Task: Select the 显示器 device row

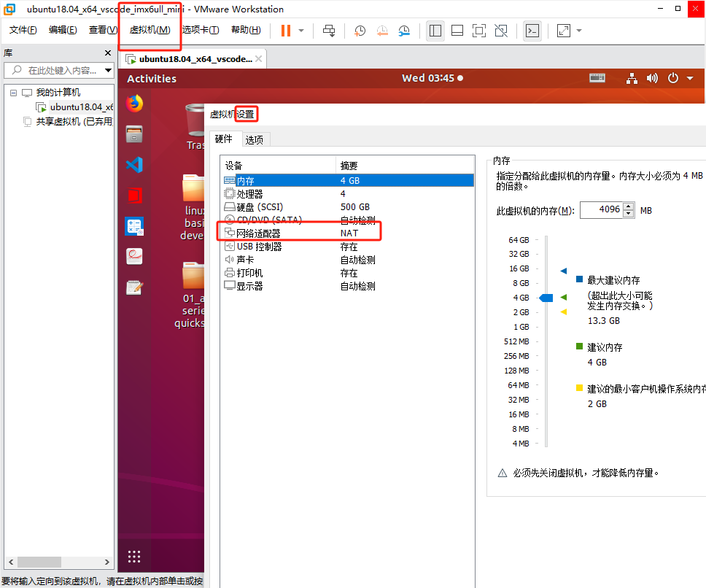Action: pyautogui.click(x=349, y=286)
